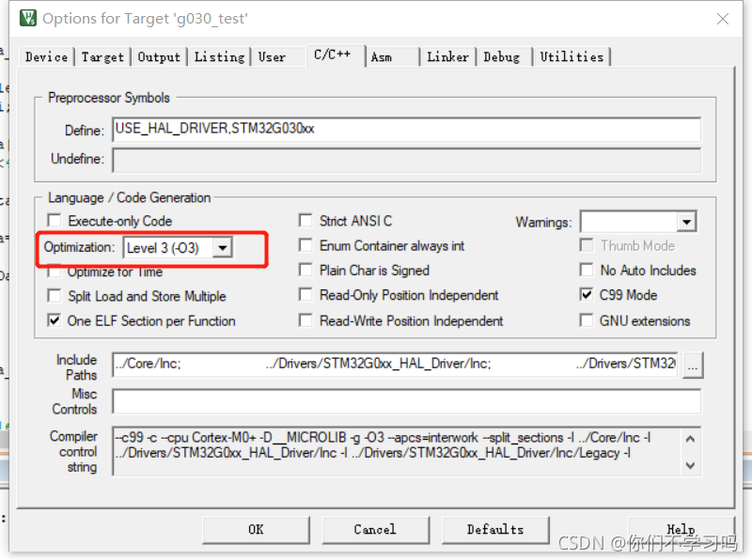This screenshot has width=752, height=560.
Task: Toggle the C99 Mode checkbox
Action: coord(586,294)
